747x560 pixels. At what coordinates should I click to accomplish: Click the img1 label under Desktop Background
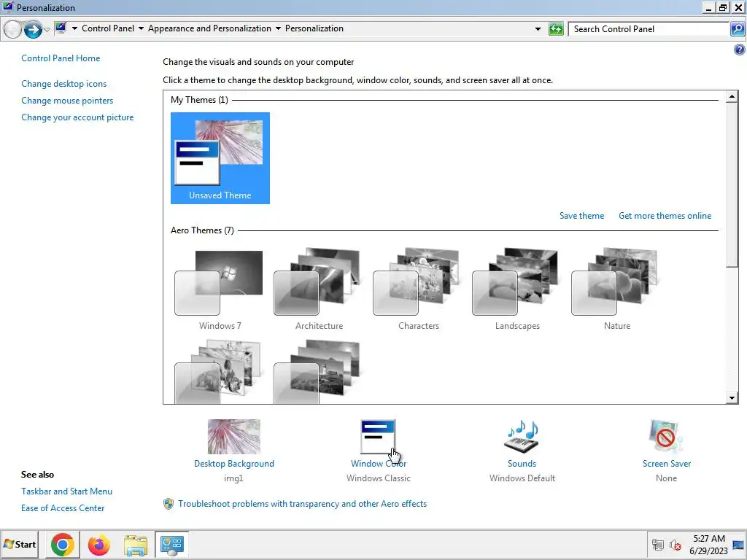click(x=233, y=478)
